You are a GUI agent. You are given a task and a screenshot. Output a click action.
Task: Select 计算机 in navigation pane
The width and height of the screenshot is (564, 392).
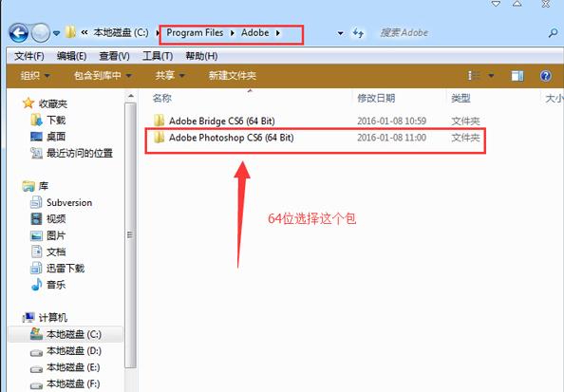(x=53, y=318)
